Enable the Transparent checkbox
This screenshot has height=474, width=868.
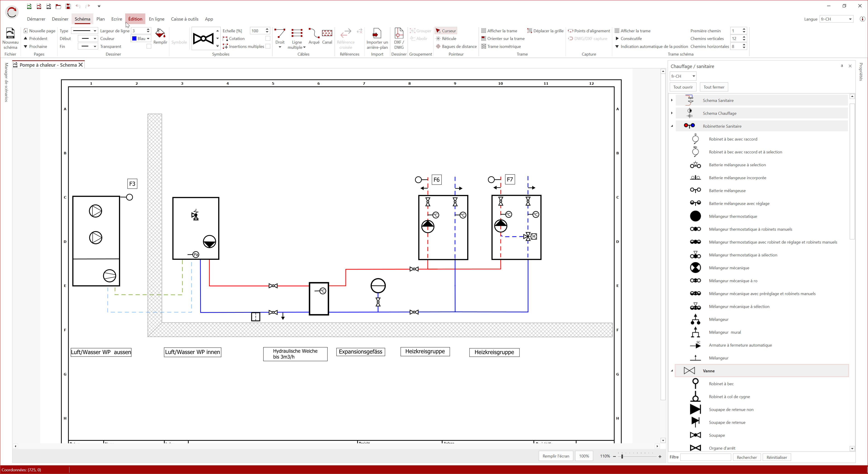tap(149, 47)
